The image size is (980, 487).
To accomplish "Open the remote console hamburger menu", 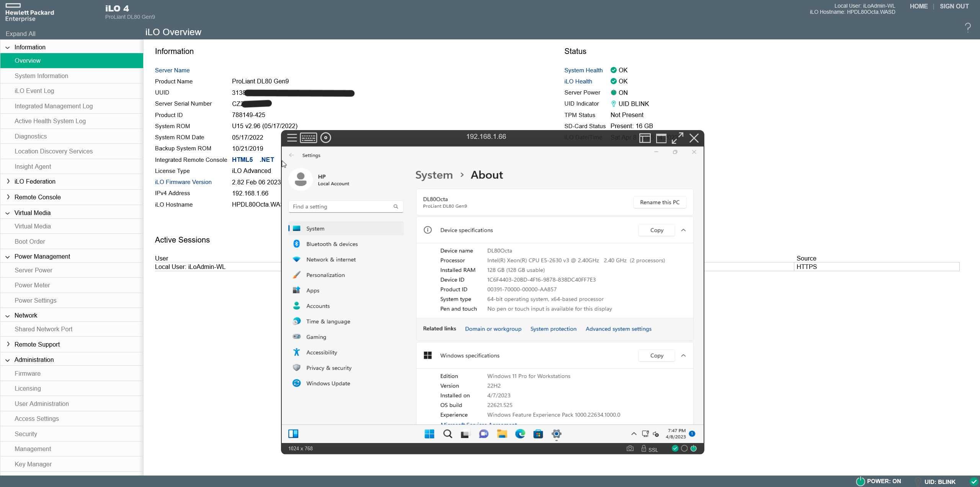I will coord(292,138).
